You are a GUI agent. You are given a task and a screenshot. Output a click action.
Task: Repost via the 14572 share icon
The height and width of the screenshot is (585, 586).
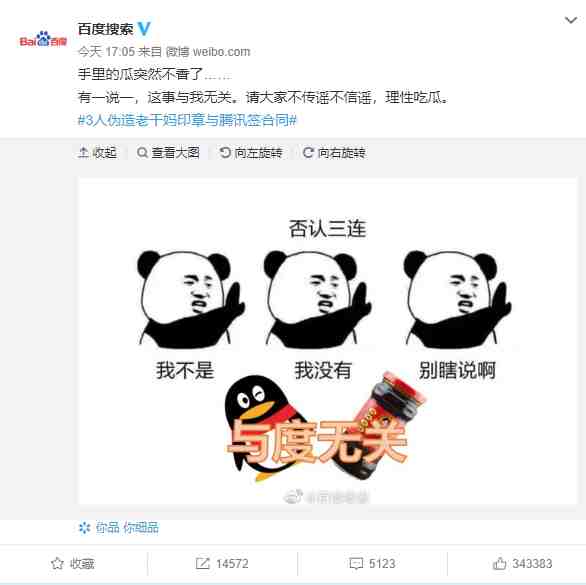[x=222, y=563]
